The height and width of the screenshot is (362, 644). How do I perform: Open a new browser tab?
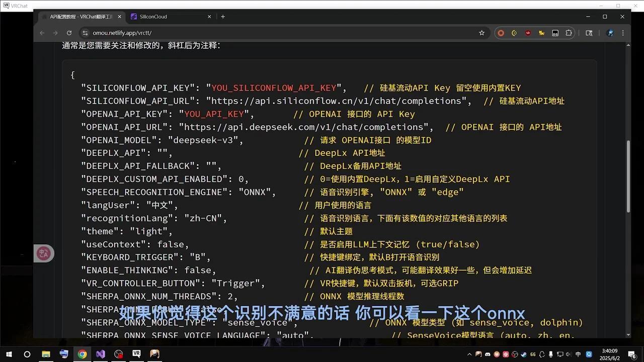(x=223, y=17)
